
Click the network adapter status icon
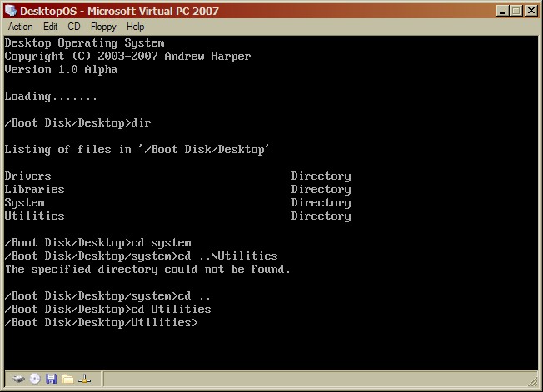click(84, 379)
